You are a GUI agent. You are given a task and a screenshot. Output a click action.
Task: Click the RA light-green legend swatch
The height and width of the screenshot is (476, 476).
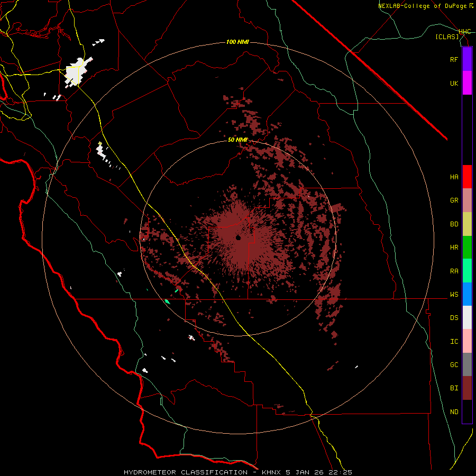point(467,271)
